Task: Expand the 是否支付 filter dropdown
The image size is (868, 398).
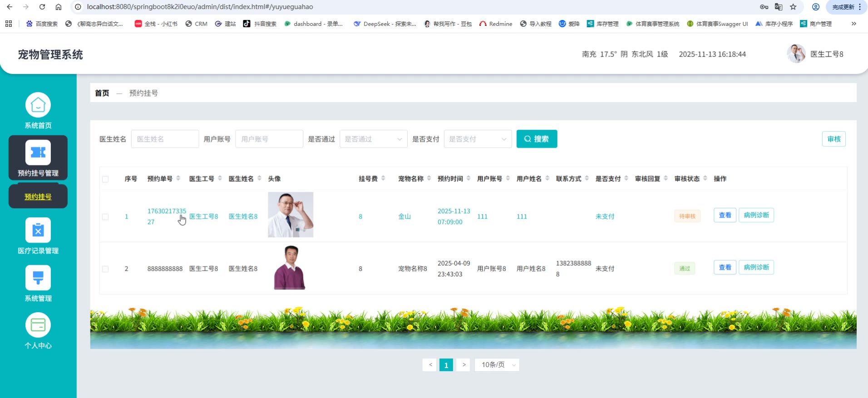Action: pyautogui.click(x=478, y=139)
